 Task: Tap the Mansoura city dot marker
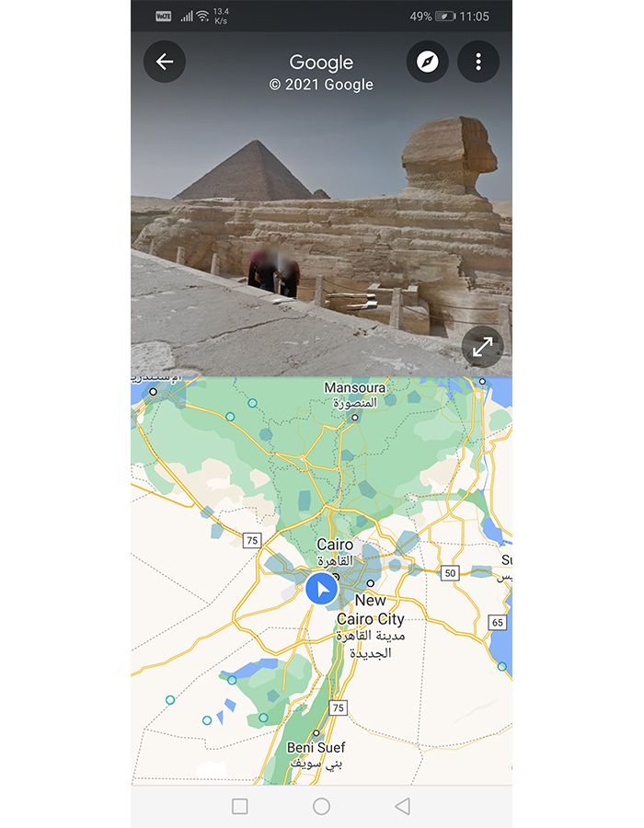pos(355,417)
